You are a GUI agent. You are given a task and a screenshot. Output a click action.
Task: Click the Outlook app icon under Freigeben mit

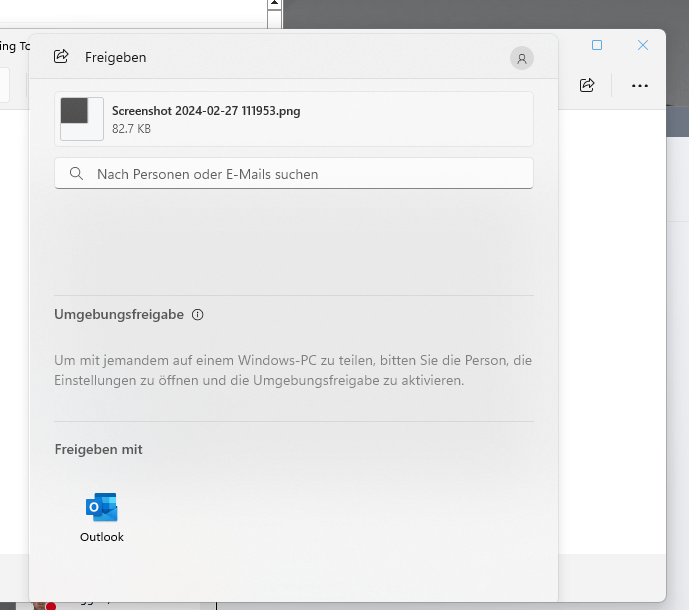click(x=102, y=507)
